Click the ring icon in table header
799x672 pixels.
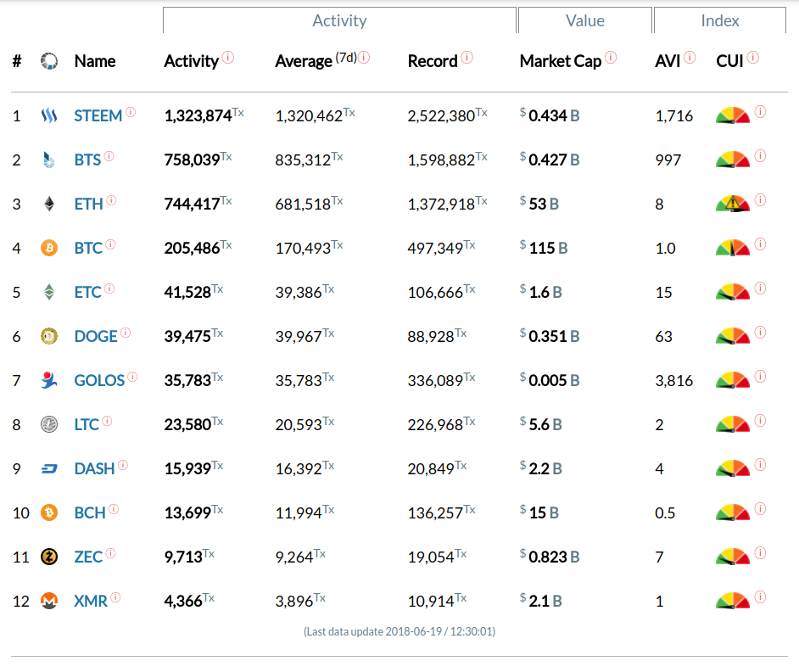pyautogui.click(x=49, y=61)
